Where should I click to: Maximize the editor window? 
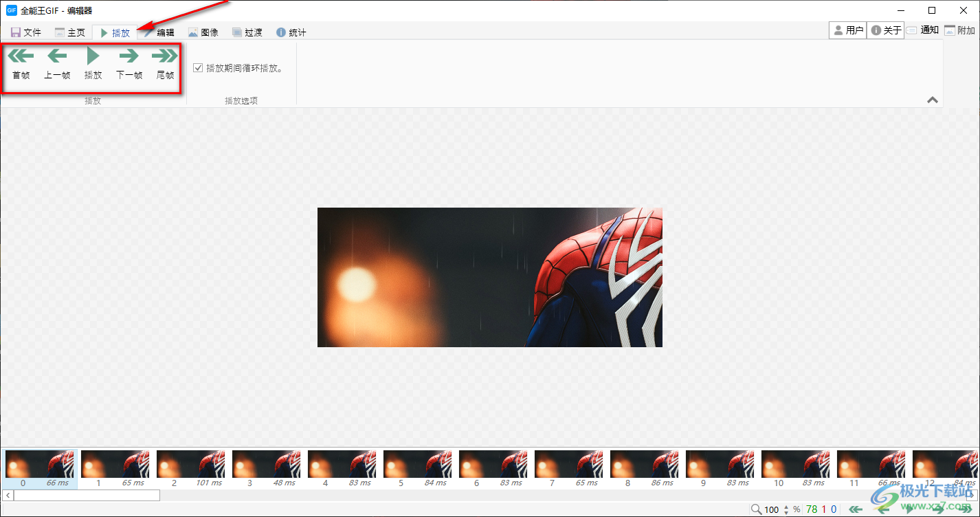click(x=931, y=10)
